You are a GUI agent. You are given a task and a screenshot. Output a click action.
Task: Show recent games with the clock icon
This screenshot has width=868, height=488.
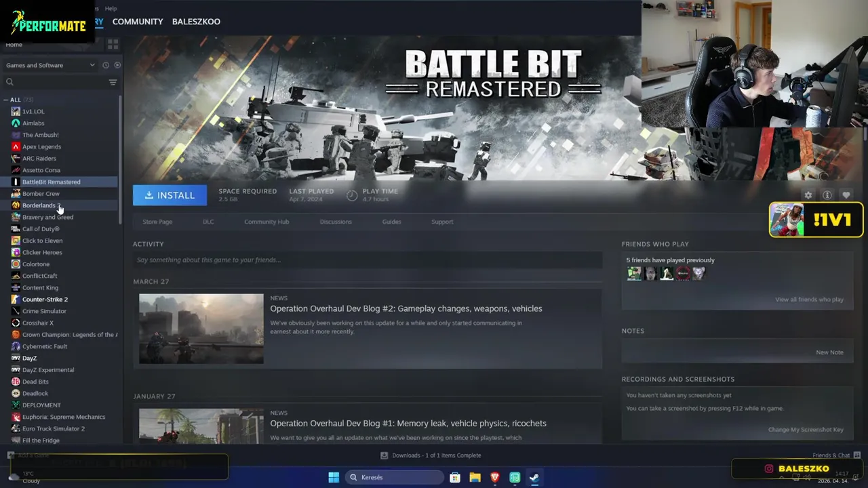106,65
